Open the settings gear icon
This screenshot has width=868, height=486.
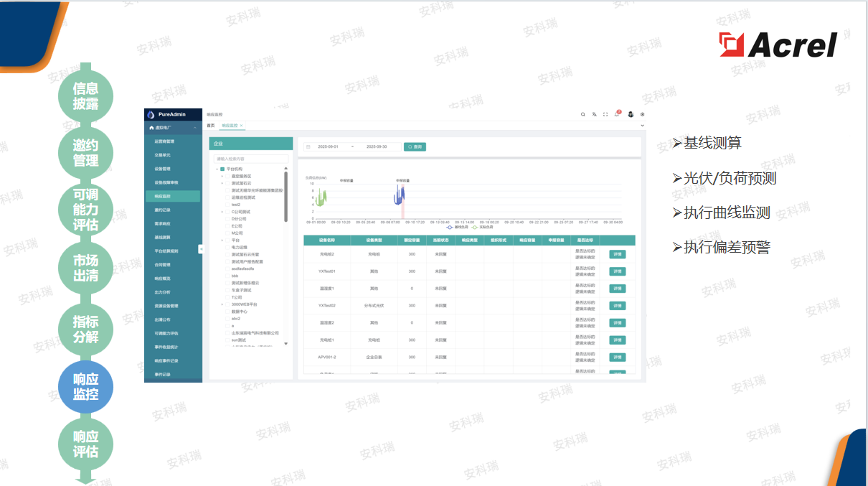(642, 114)
